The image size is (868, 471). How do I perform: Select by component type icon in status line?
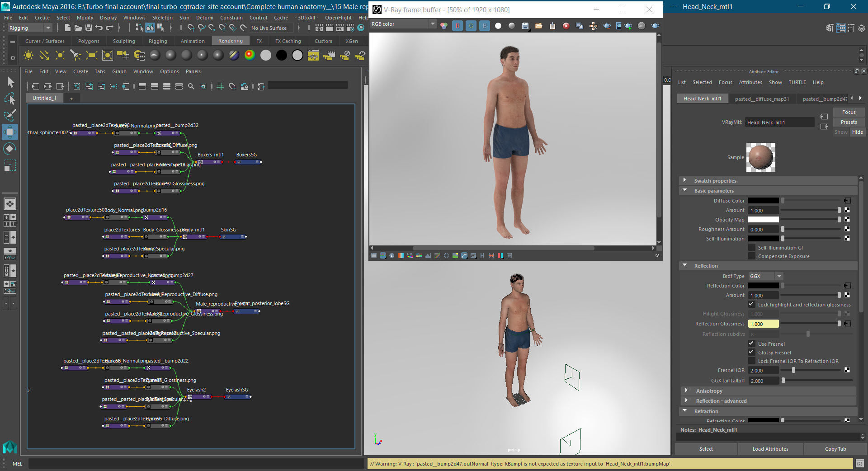(x=160, y=28)
